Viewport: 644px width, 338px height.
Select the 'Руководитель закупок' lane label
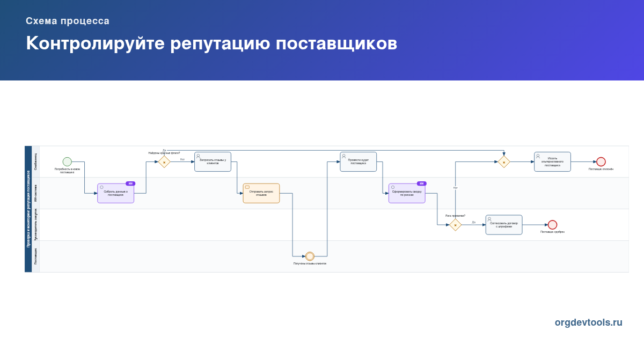point(36,225)
